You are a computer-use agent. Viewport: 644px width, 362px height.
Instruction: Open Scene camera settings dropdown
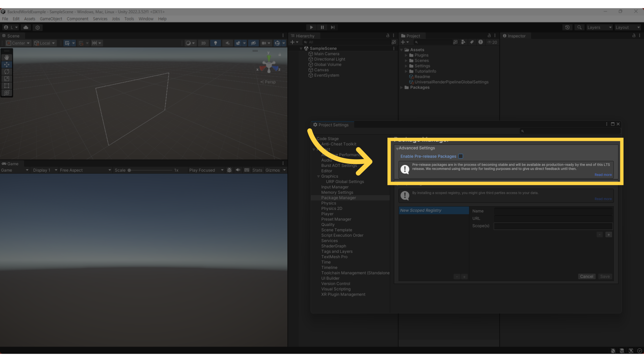pos(266,43)
